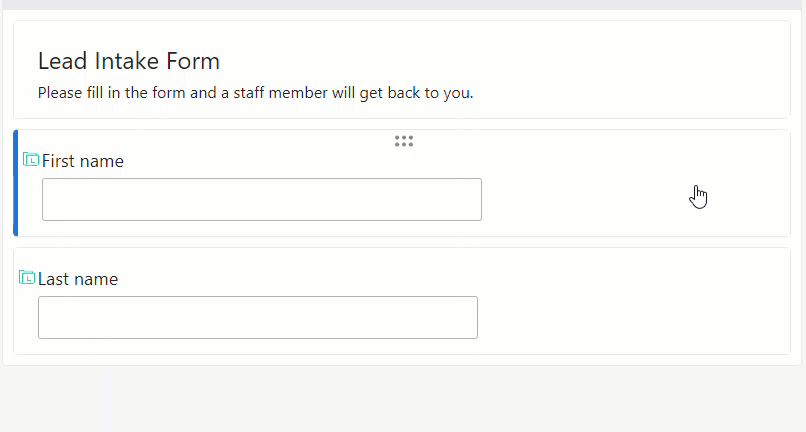
Task: Click the gray strip above the form
Action: pyautogui.click(x=403, y=5)
